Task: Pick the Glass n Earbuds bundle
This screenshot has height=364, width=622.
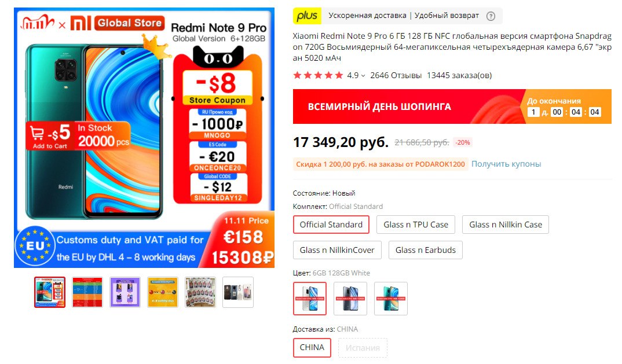Action: click(425, 250)
